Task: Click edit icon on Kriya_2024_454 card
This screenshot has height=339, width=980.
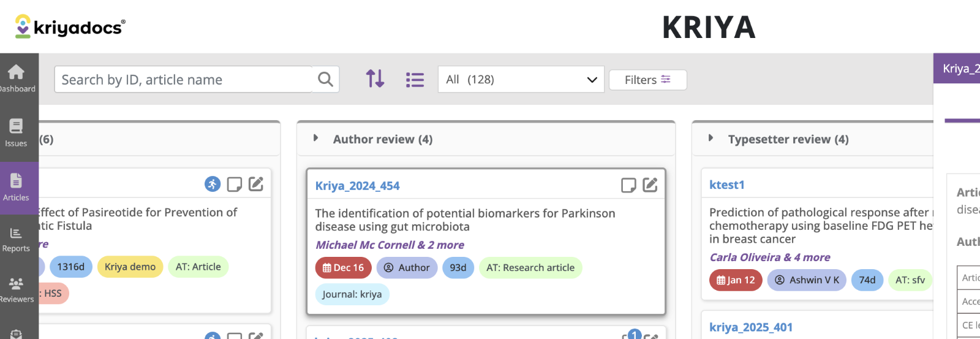Action: click(x=650, y=185)
